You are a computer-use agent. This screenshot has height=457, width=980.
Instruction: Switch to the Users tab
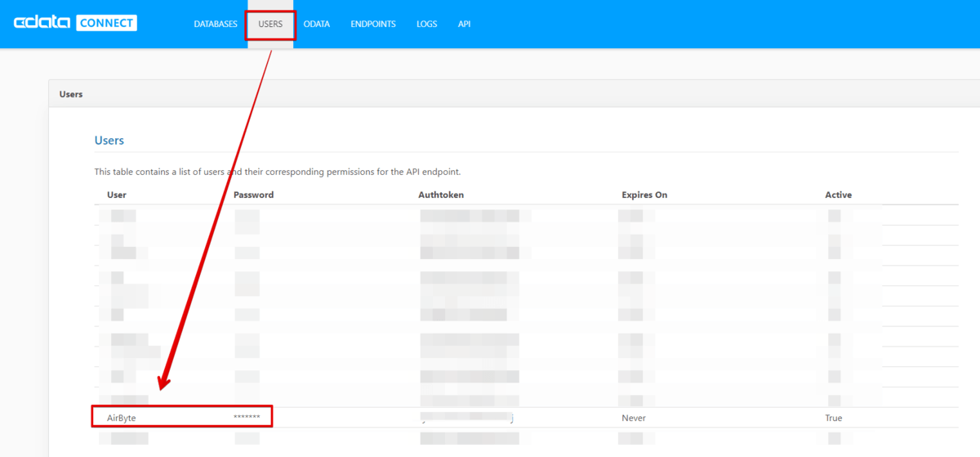pyautogui.click(x=270, y=25)
